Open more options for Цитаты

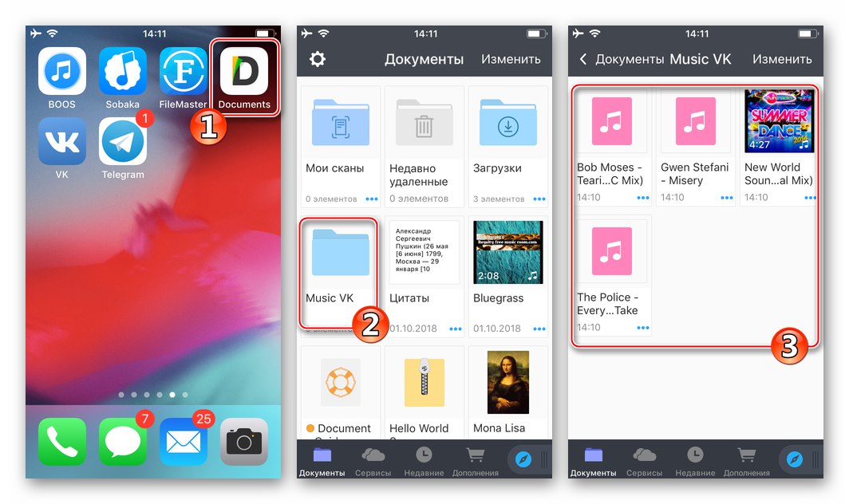pyautogui.click(x=456, y=329)
